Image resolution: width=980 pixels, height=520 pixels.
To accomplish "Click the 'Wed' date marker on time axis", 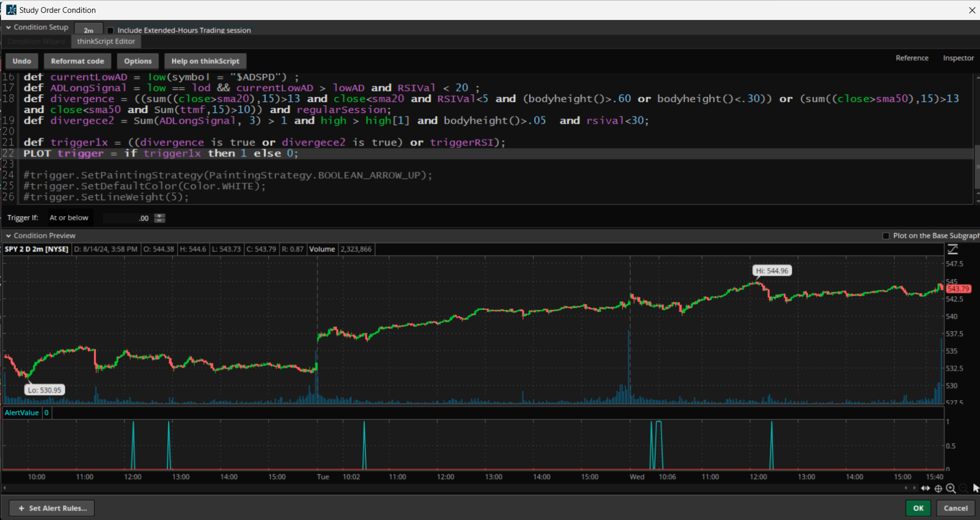I will (636, 477).
